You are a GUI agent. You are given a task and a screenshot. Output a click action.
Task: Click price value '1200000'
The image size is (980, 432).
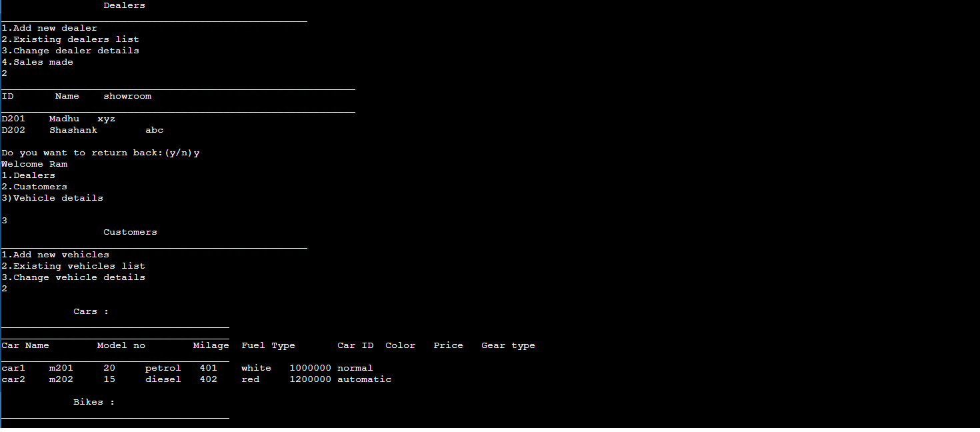pyautogui.click(x=310, y=379)
